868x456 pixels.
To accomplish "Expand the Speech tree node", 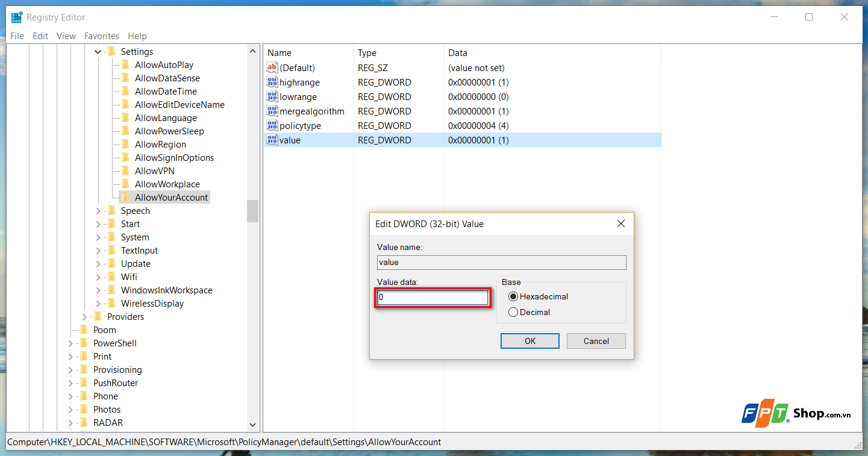I will click(x=98, y=210).
